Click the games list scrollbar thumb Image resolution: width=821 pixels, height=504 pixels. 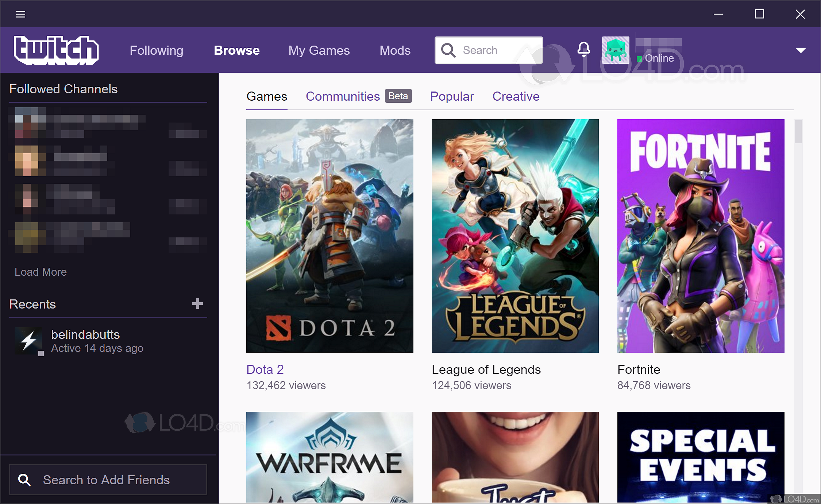click(798, 131)
